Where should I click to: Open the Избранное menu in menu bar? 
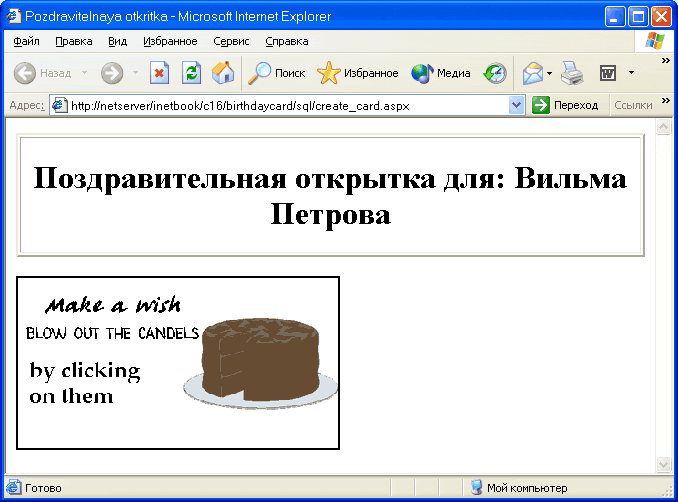tap(170, 41)
